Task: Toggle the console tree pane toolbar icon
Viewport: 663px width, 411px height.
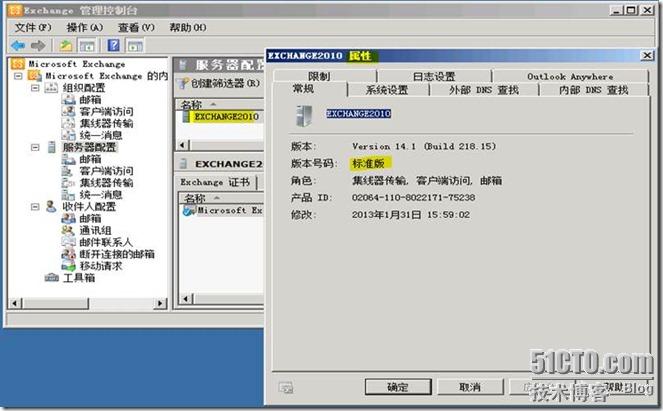Action: [87, 45]
